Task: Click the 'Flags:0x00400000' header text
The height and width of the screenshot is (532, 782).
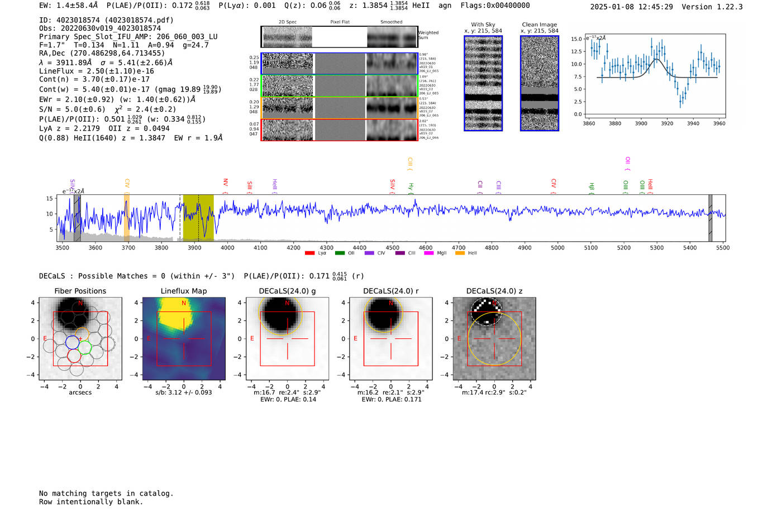Action: coord(495,6)
